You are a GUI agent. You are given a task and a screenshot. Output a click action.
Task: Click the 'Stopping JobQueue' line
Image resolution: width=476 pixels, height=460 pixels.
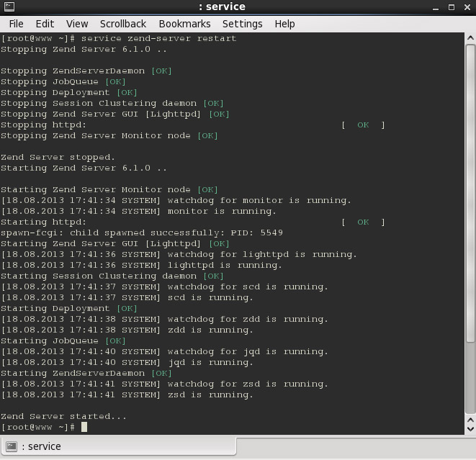(63, 81)
